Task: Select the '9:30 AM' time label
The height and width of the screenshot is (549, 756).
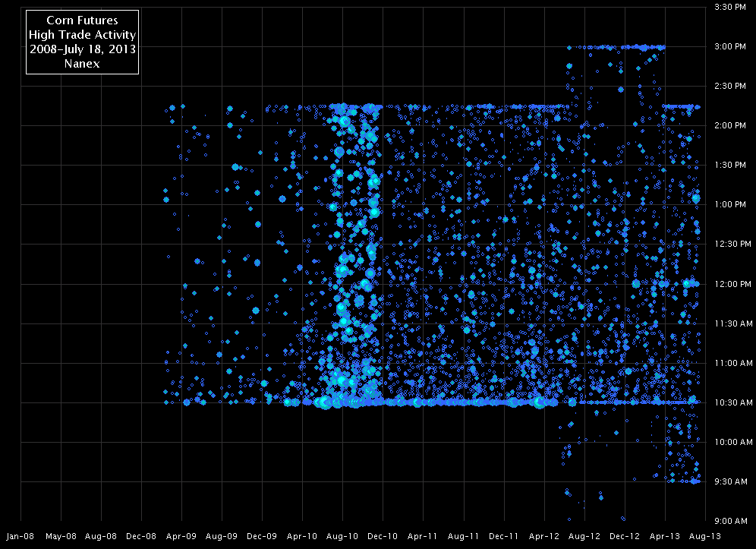Action: pos(731,482)
